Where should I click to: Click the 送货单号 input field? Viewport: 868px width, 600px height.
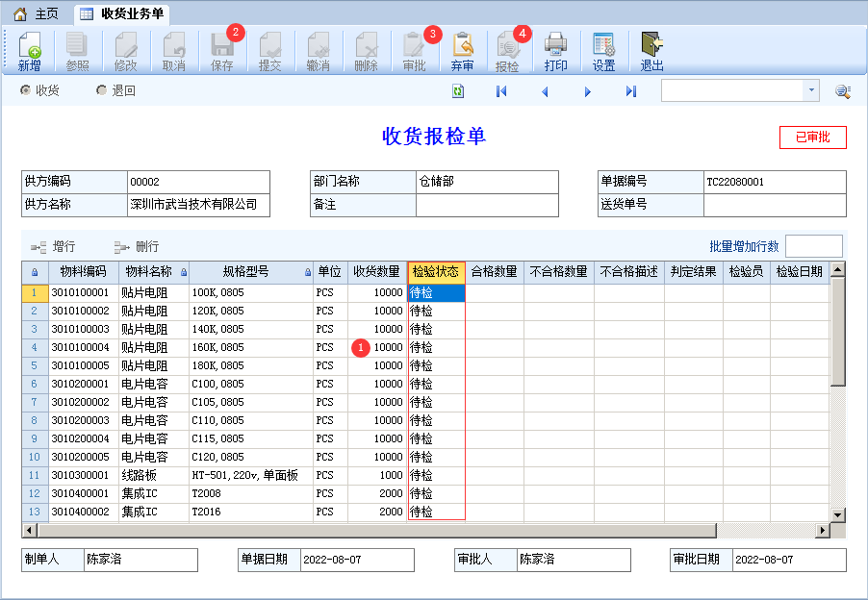(775, 205)
